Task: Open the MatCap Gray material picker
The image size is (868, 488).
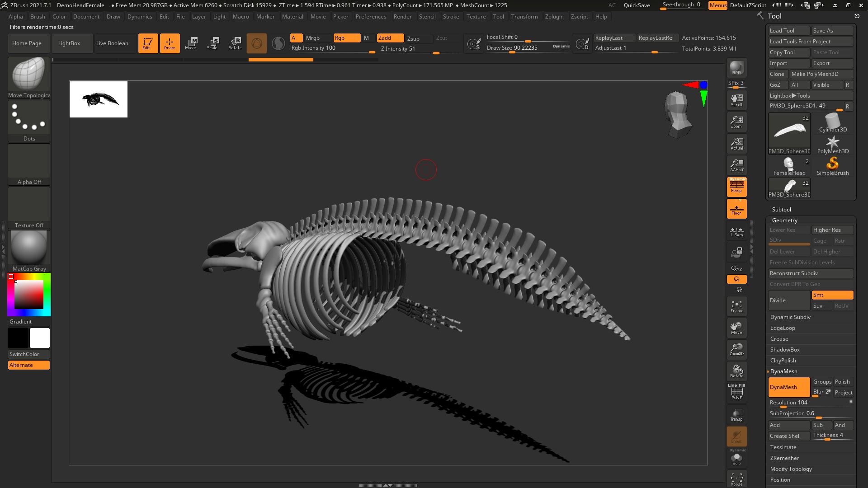Action: 29,251
